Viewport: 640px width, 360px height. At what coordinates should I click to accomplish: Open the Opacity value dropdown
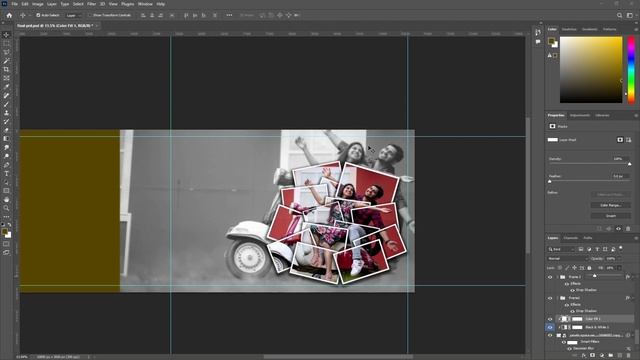(620, 259)
